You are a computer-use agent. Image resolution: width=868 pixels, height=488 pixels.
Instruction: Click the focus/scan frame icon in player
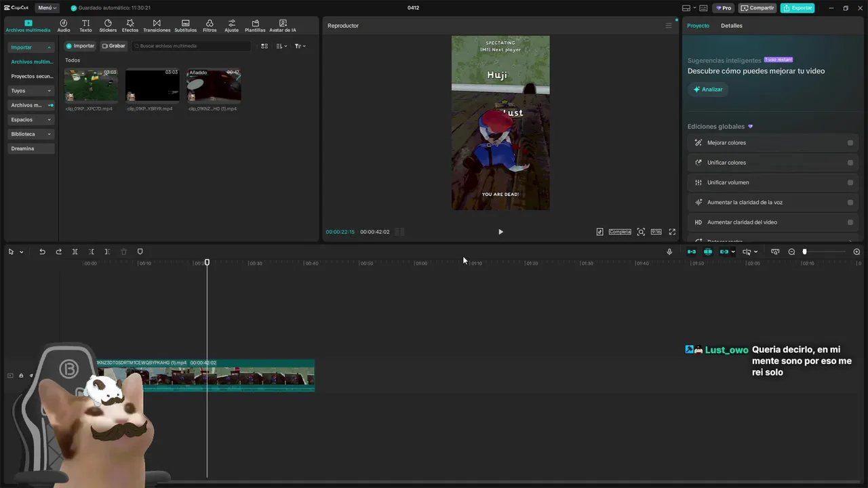[640, 232]
